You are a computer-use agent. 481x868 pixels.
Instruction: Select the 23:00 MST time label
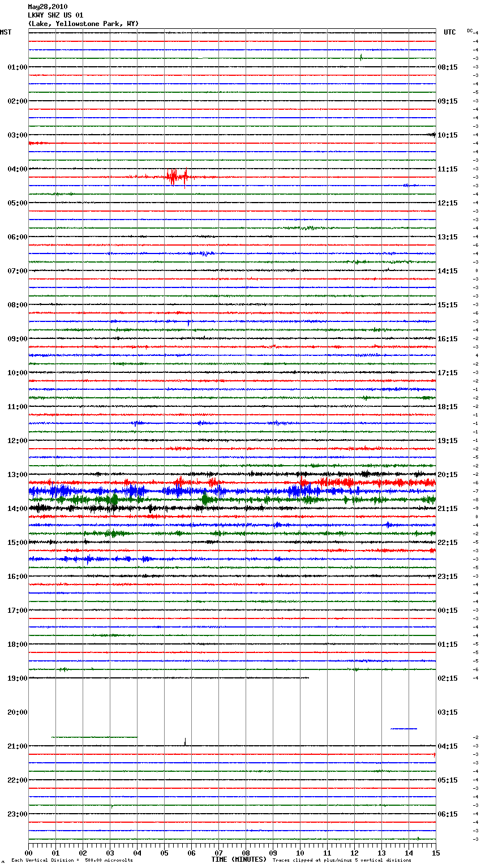click(17, 814)
